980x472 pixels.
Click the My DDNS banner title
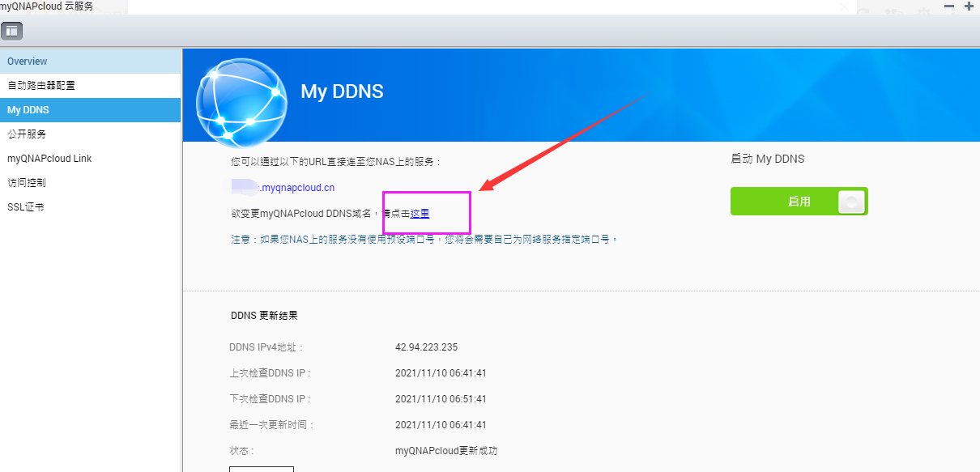point(342,91)
